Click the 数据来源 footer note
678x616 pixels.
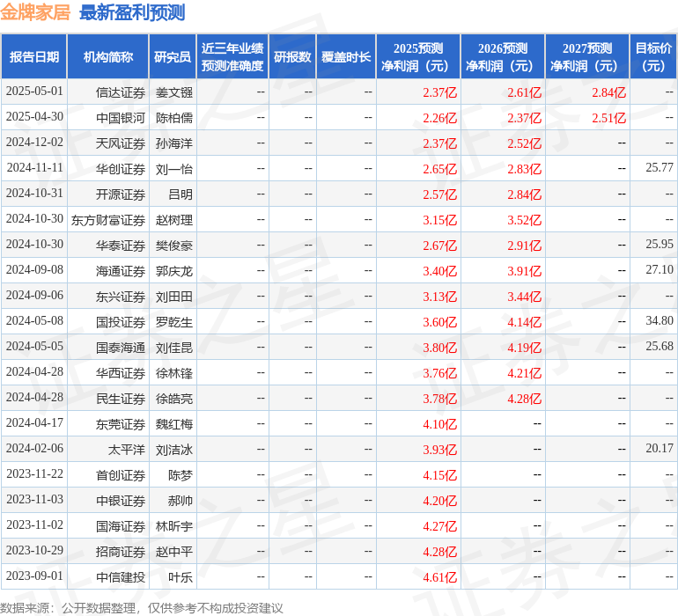tap(142, 608)
